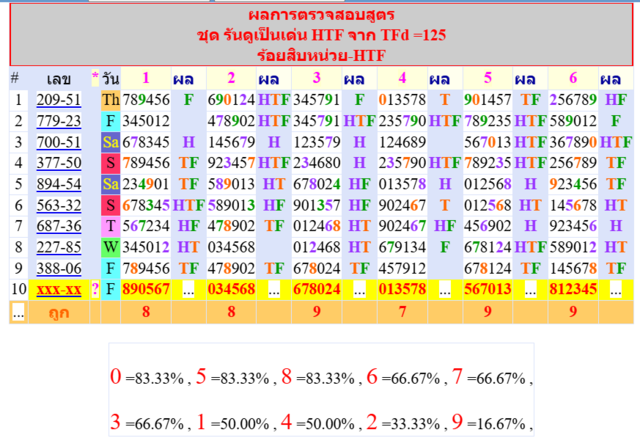Click cell 789456 in row 1
Image resolution: width=640 pixels, height=438 pixels.
(146, 100)
